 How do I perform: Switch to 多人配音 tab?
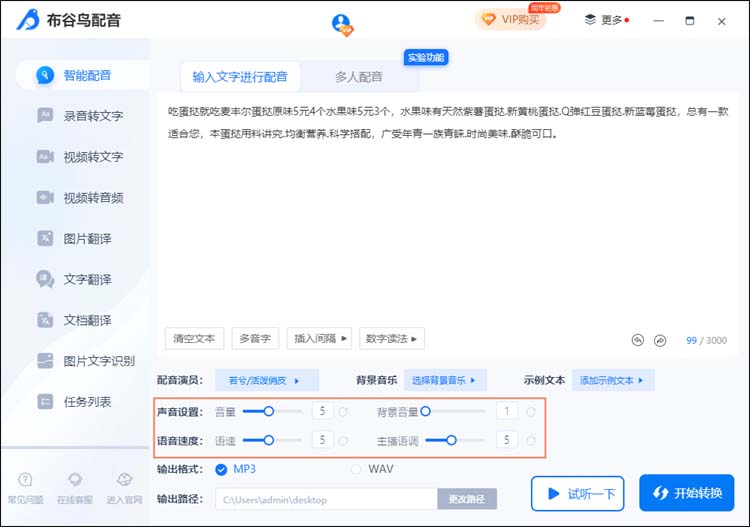tap(359, 77)
